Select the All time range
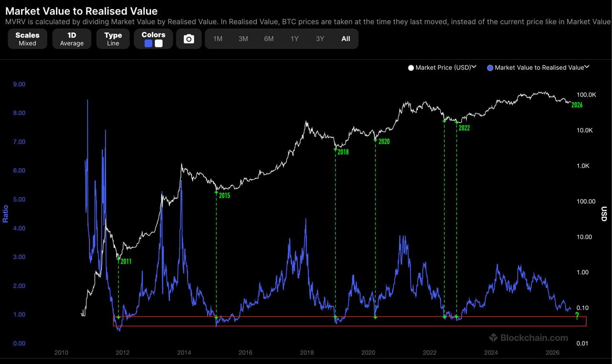Image resolution: width=612 pixels, height=364 pixels. [x=346, y=39]
